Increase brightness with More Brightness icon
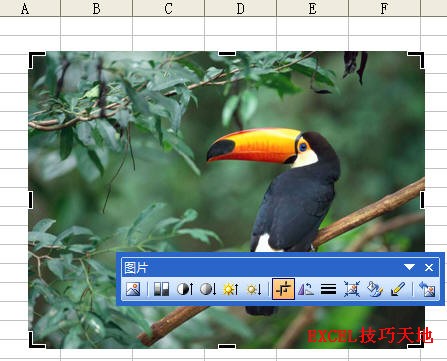 point(231,289)
